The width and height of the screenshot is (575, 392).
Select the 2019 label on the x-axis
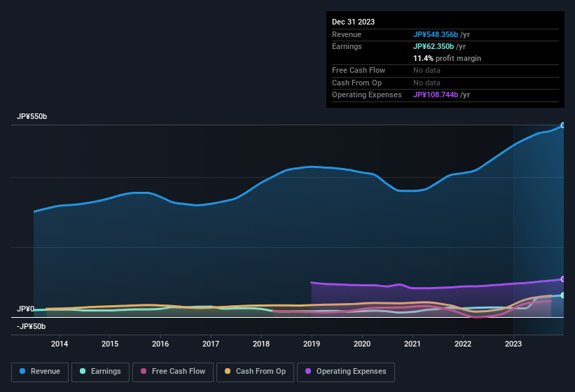[x=312, y=344]
